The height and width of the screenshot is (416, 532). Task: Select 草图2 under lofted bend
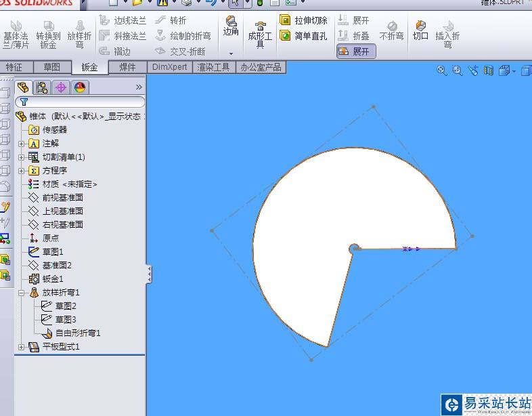tap(59, 306)
